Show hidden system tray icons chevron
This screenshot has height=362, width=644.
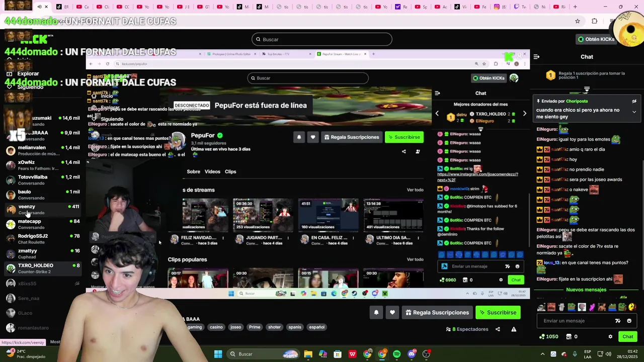[542, 354]
